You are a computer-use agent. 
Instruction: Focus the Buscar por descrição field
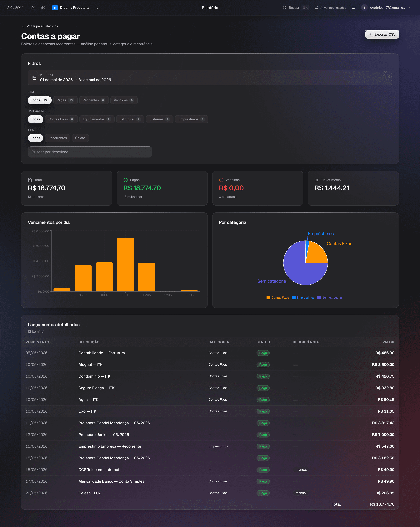(90, 152)
